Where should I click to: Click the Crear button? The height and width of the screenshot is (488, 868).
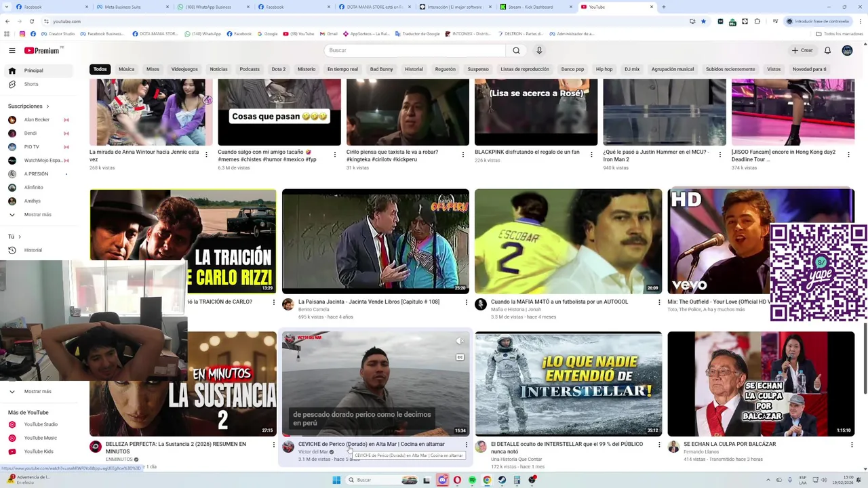[x=802, y=50]
